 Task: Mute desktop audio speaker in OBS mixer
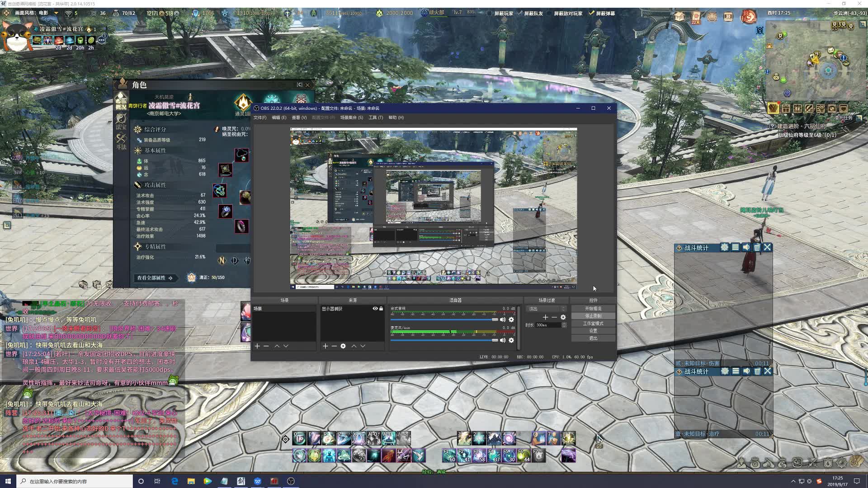point(503,319)
